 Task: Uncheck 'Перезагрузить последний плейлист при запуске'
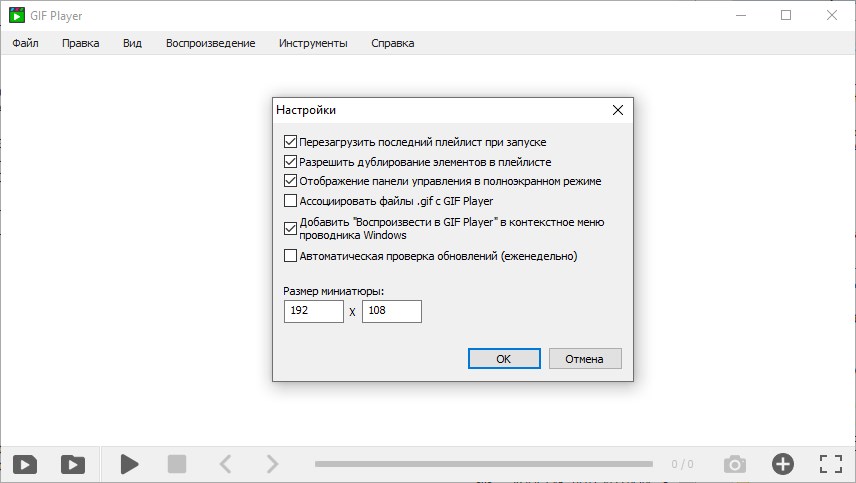[290, 142]
